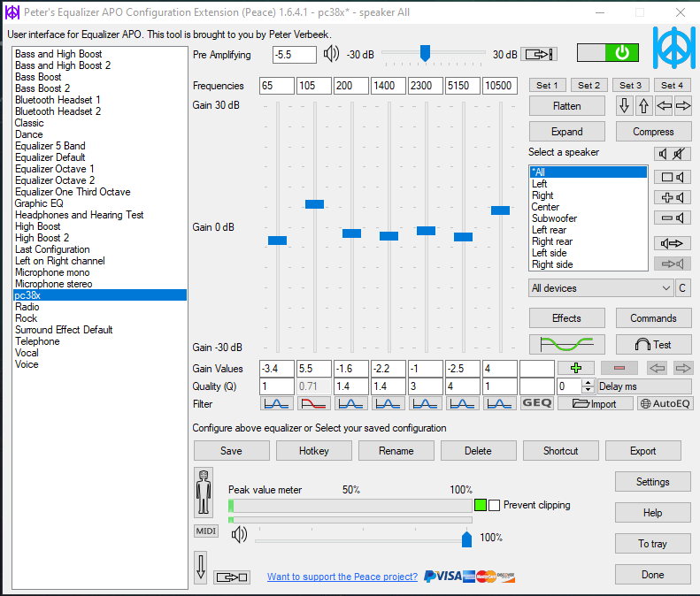This screenshot has width=700, height=596.
Task: Click the person figure icon
Action: tap(204, 493)
